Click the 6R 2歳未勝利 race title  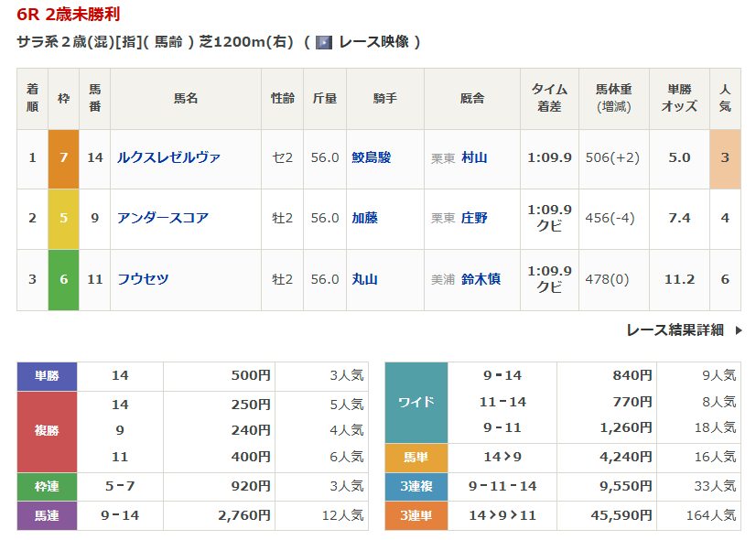pyautogui.click(x=68, y=15)
